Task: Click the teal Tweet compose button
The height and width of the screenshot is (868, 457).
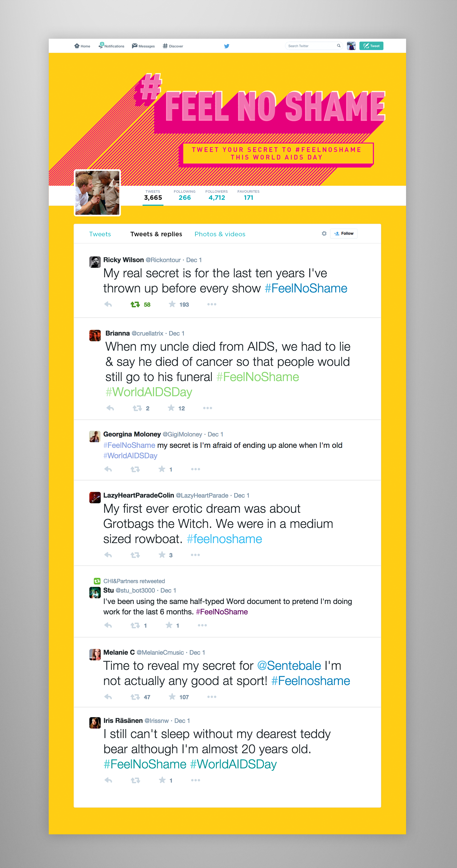Action: [371, 46]
